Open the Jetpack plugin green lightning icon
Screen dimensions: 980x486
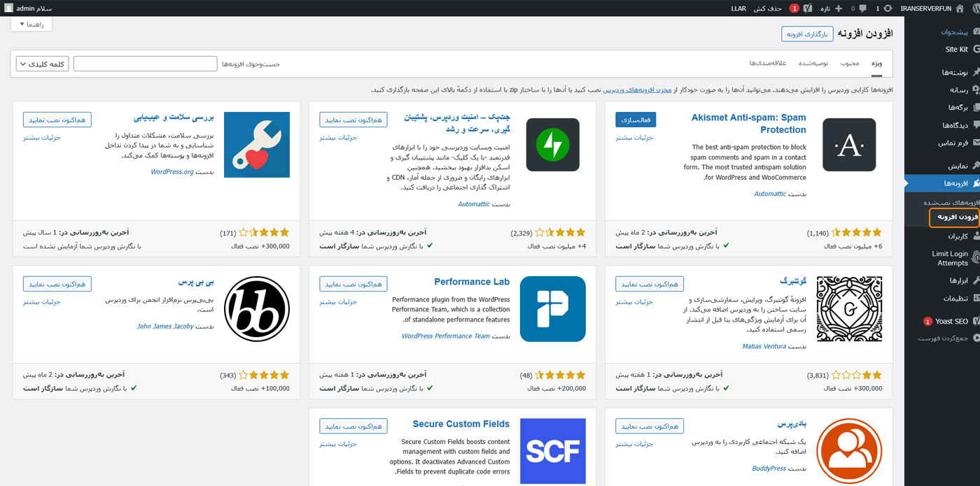click(x=552, y=145)
